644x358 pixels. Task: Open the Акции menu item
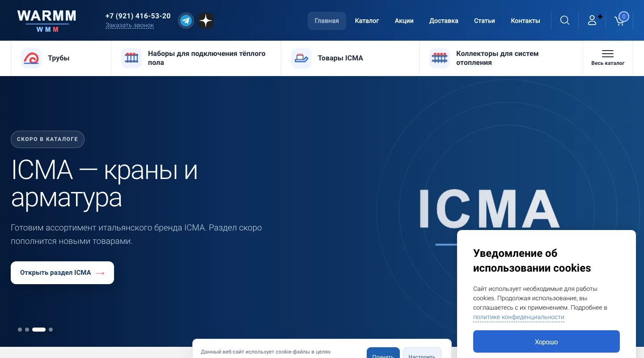[404, 21]
